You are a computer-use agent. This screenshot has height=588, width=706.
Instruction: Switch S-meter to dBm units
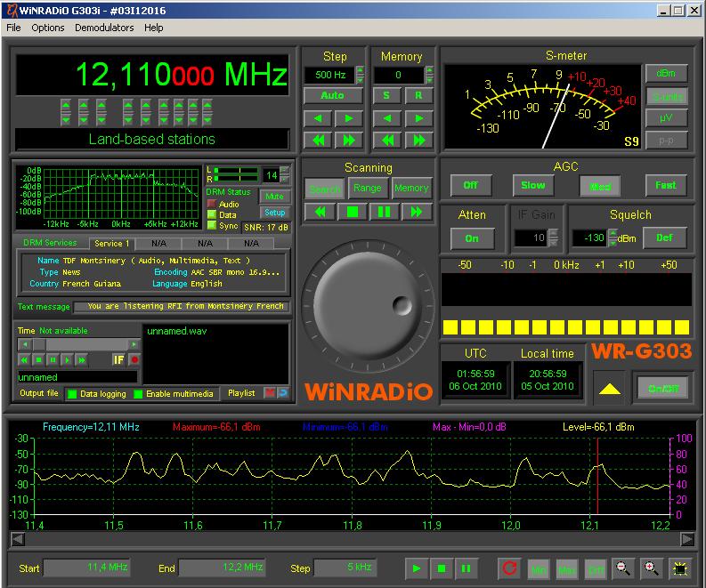point(666,73)
